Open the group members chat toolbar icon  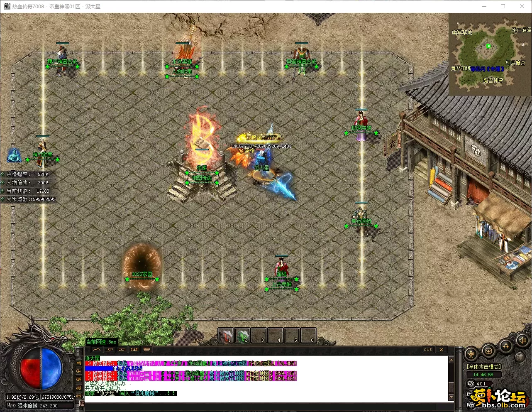coord(134,350)
